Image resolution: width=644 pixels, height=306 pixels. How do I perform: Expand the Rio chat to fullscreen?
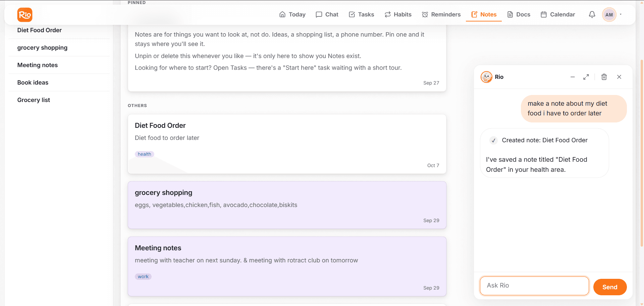(586, 77)
